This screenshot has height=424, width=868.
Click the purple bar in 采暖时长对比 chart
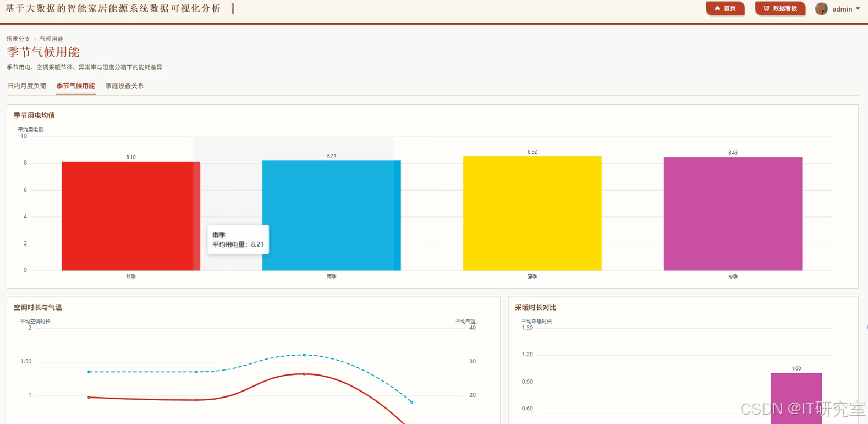point(796,399)
